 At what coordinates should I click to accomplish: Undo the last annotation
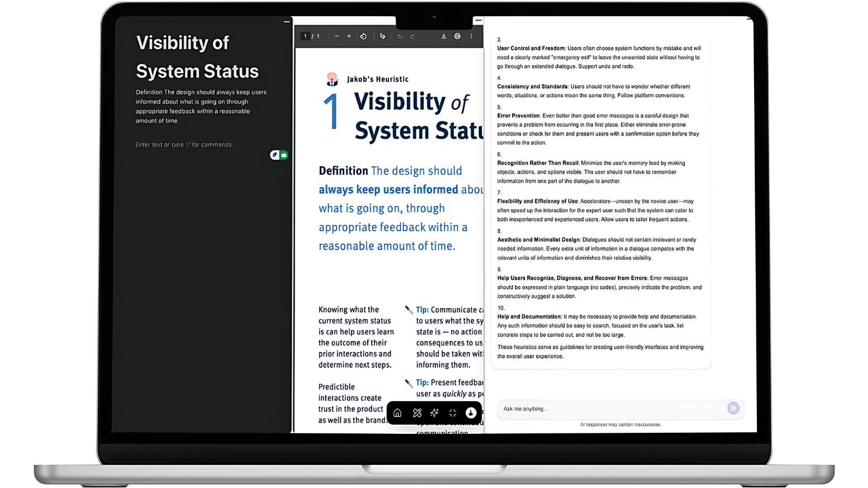coord(400,36)
